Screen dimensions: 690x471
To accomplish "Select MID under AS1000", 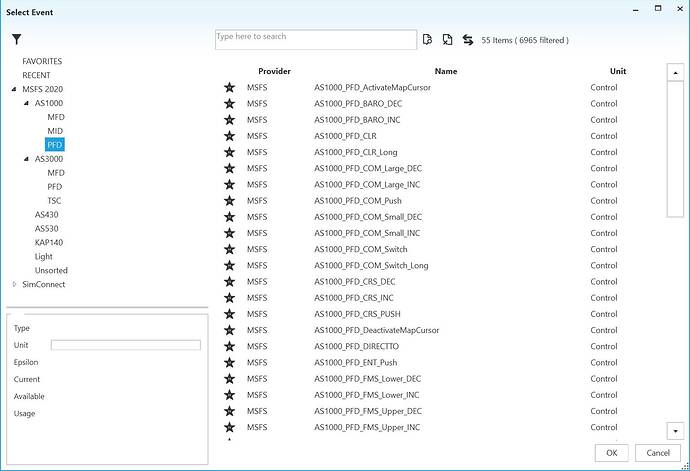I will tap(55, 131).
